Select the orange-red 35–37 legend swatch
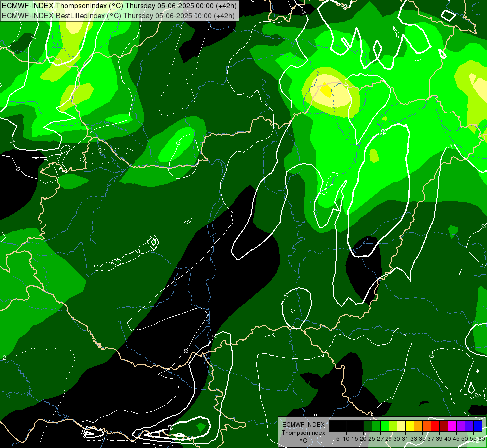This screenshot has height=448, width=487. 427,426
